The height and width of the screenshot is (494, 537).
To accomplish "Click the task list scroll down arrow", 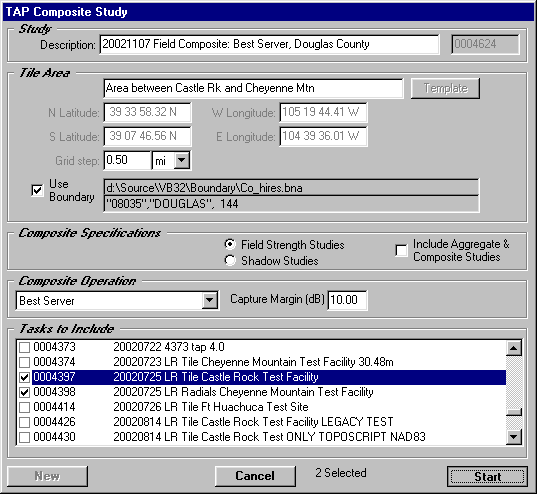I will point(514,436).
